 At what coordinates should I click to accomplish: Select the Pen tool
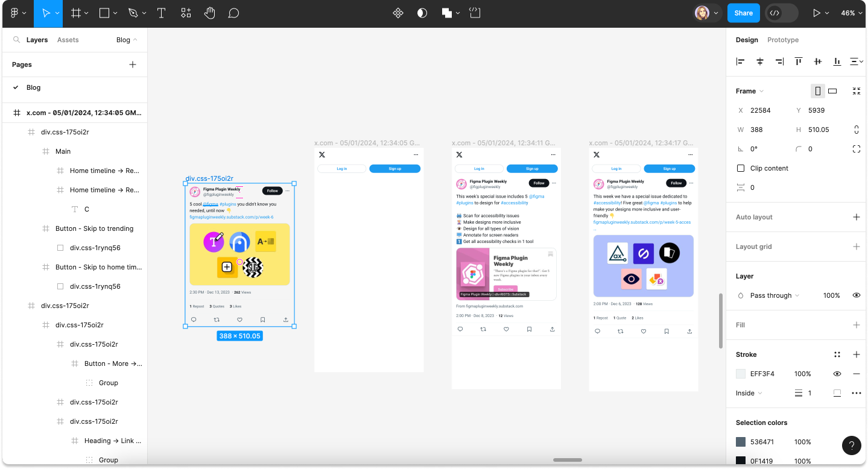pos(133,13)
